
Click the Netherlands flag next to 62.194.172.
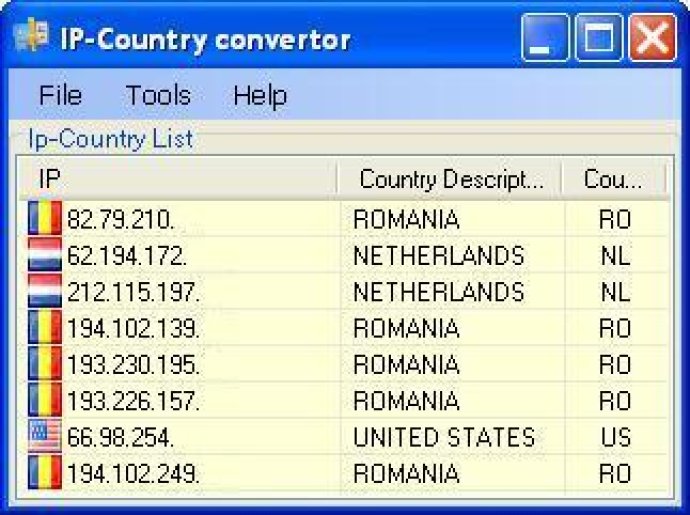45,255
